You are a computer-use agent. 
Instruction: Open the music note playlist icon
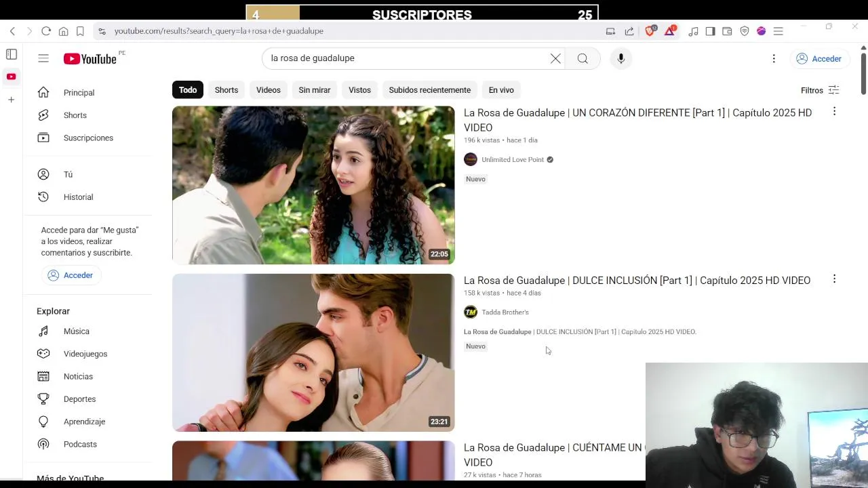point(693,31)
